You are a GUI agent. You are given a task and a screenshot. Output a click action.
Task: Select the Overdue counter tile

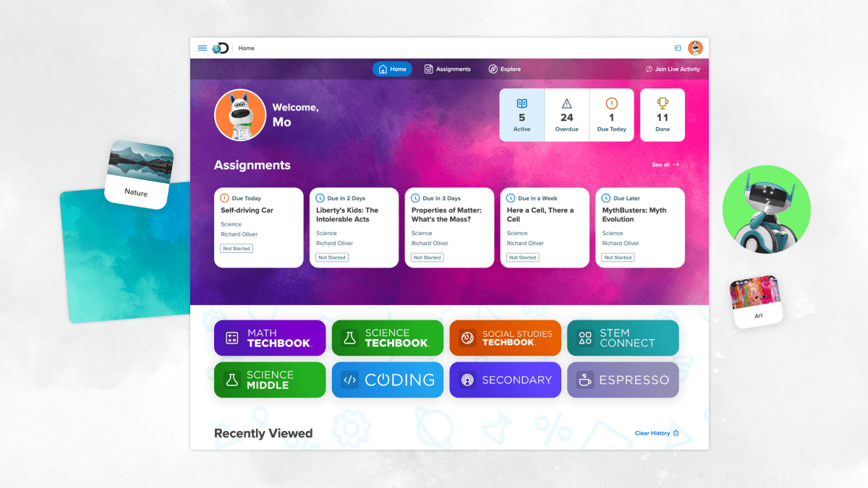click(x=567, y=115)
